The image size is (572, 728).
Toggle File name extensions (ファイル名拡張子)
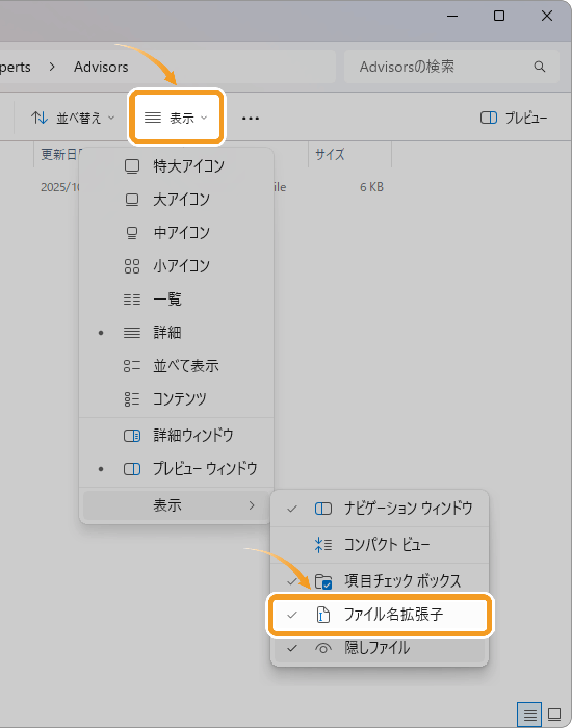393,615
